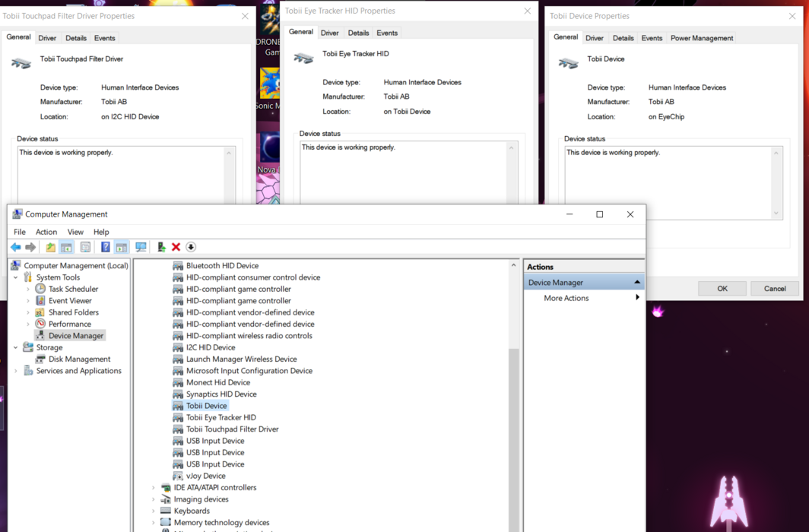This screenshot has height=532, width=809.
Task: Open the View menu
Action: (x=75, y=232)
